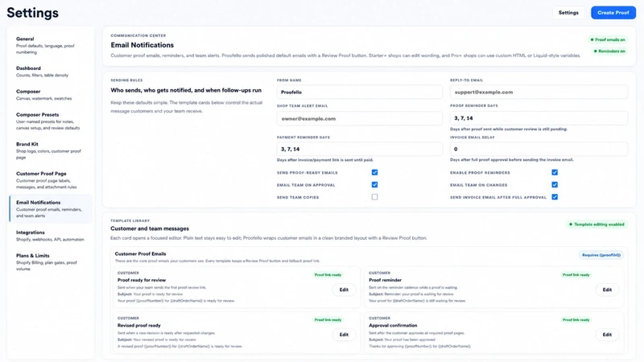The width and height of the screenshot is (644, 362).
Task: Go to Dashboard settings
Action: [50, 72]
